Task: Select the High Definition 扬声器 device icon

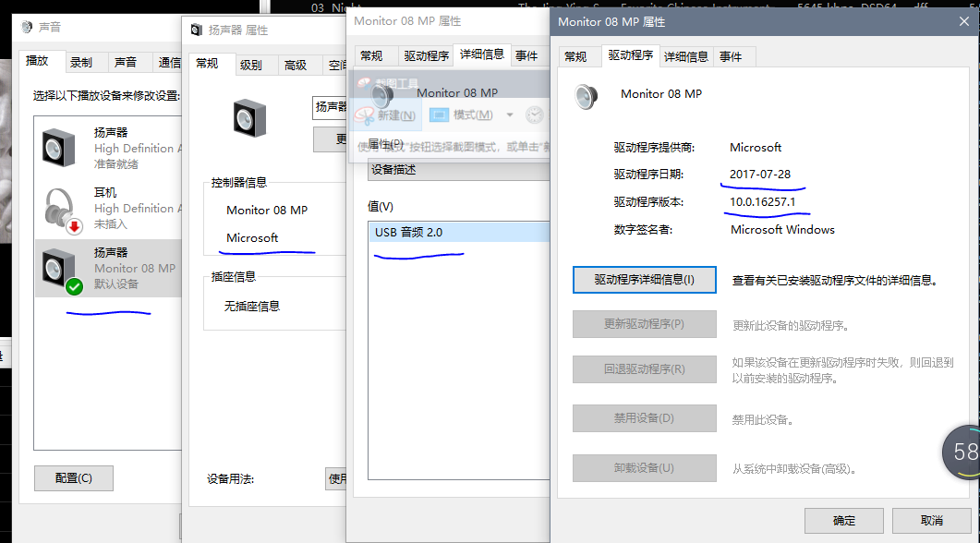Action: 58,148
